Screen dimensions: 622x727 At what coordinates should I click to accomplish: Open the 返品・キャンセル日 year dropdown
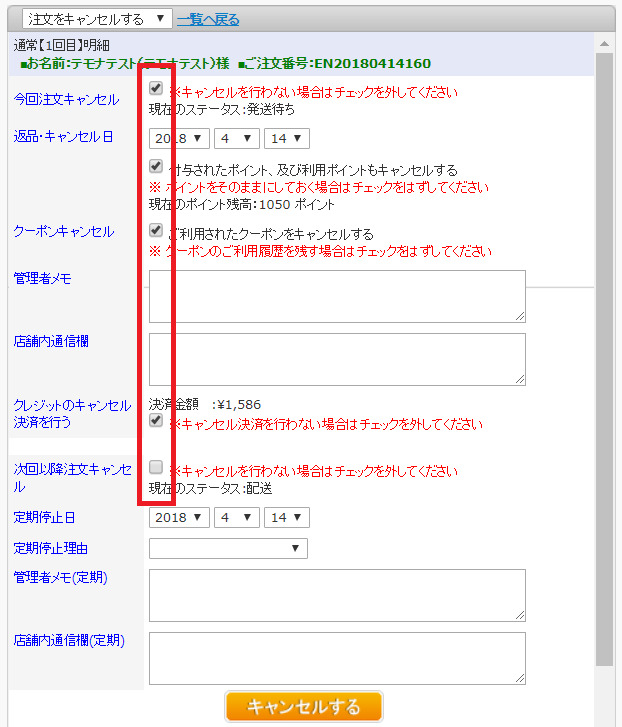point(179,138)
